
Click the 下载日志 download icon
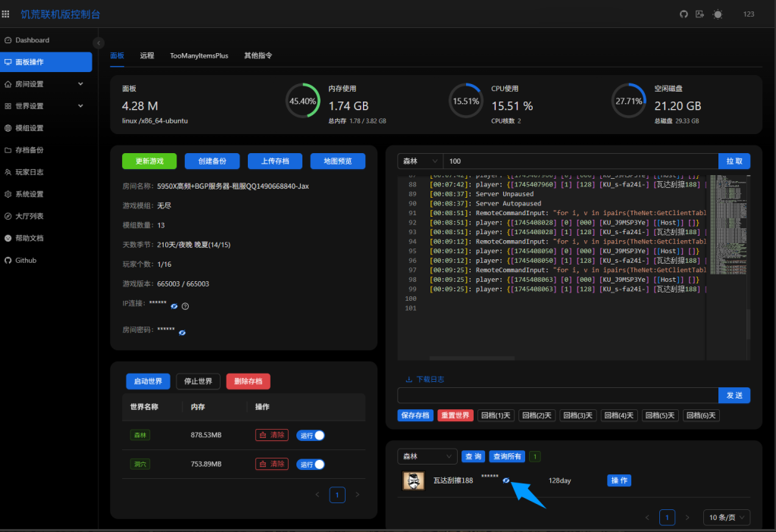[409, 379]
